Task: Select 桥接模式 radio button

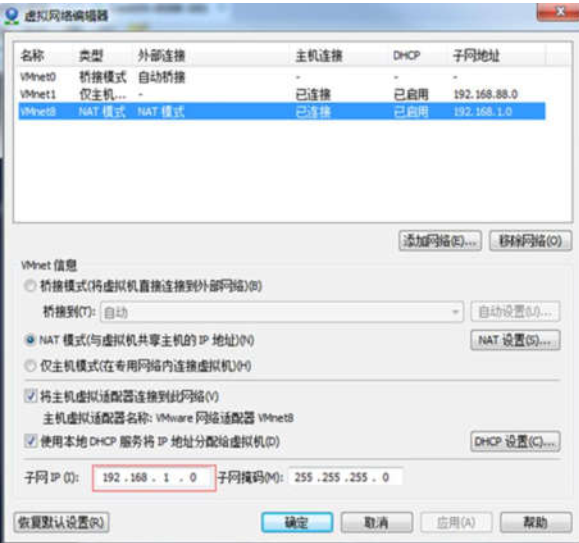Action: 30,286
